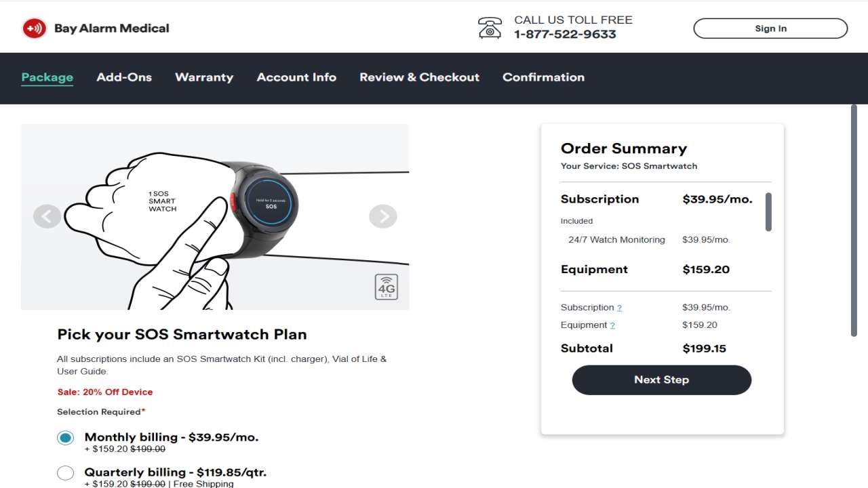Screen dimensions: 868x488
Task: Show next product image with right arrow
Action: pyautogui.click(x=383, y=216)
